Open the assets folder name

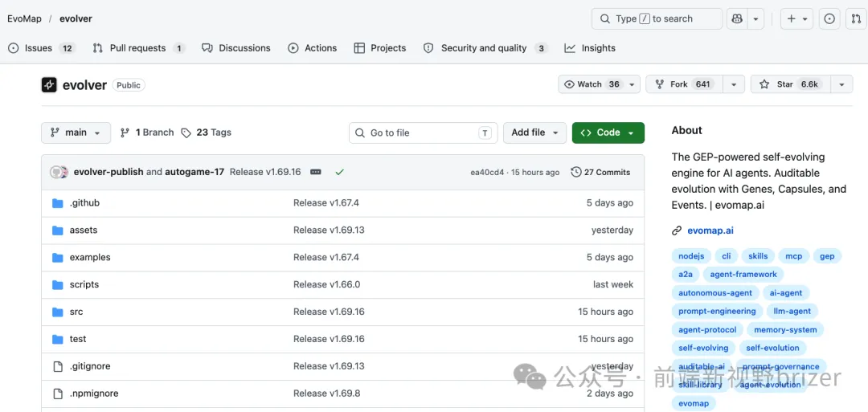tap(84, 230)
